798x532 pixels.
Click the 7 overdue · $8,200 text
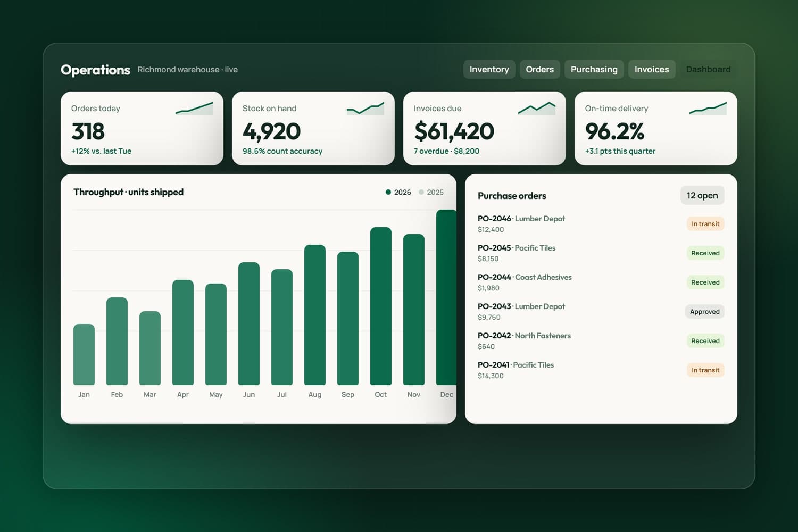(446, 151)
